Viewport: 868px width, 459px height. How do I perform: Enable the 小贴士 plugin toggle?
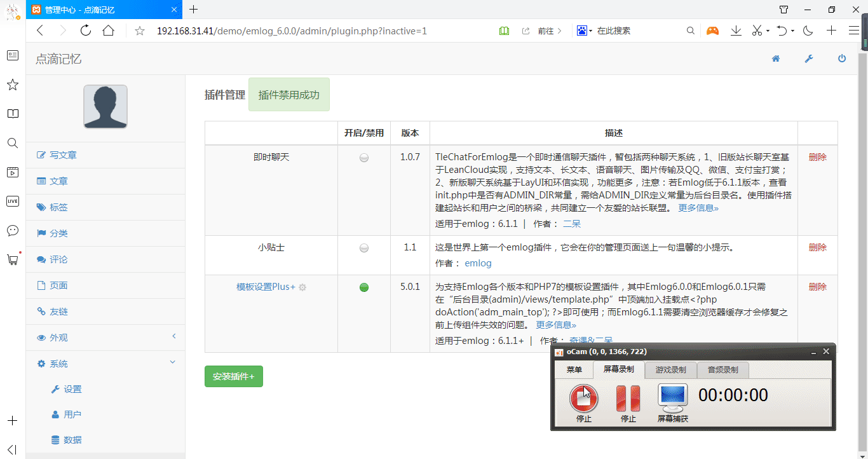click(364, 248)
